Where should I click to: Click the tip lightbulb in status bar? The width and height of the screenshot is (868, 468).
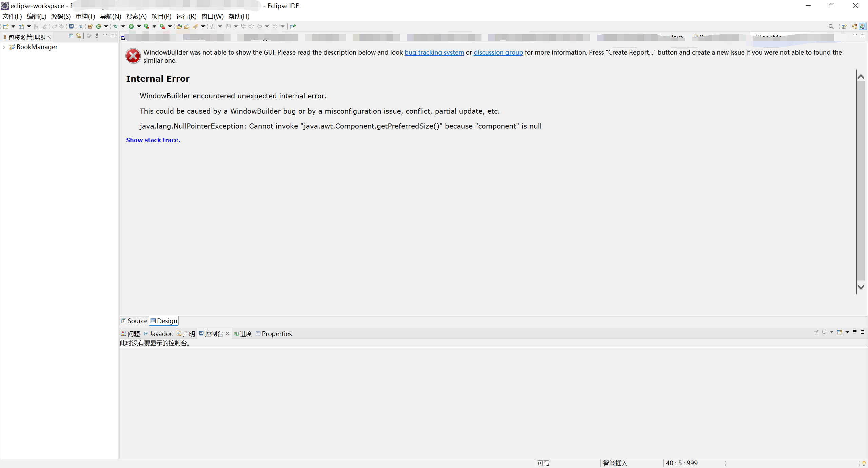(864, 463)
